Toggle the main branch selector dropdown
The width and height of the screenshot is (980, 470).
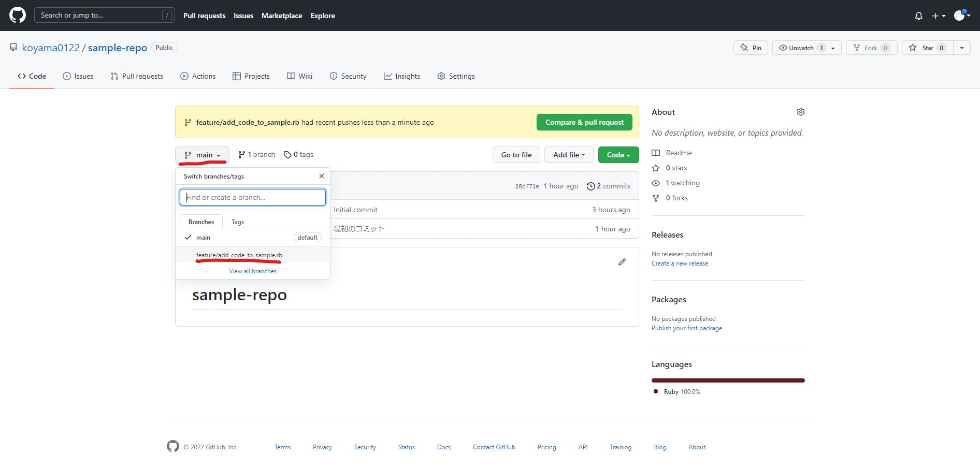pyautogui.click(x=202, y=155)
